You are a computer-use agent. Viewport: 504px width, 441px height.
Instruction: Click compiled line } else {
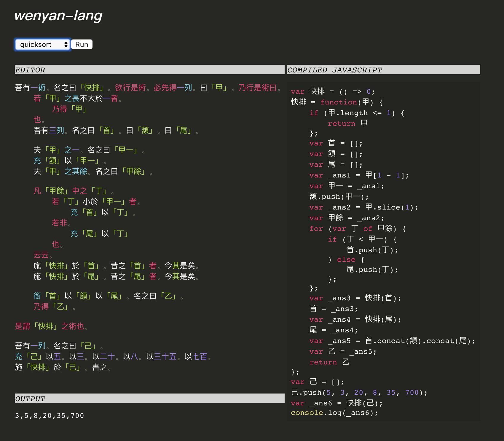pyautogui.click(x=346, y=260)
